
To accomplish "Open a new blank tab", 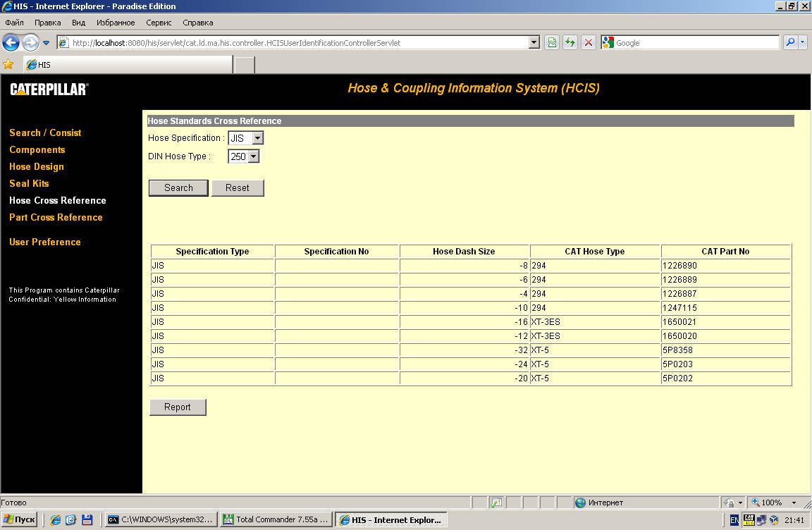I will 245,65.
